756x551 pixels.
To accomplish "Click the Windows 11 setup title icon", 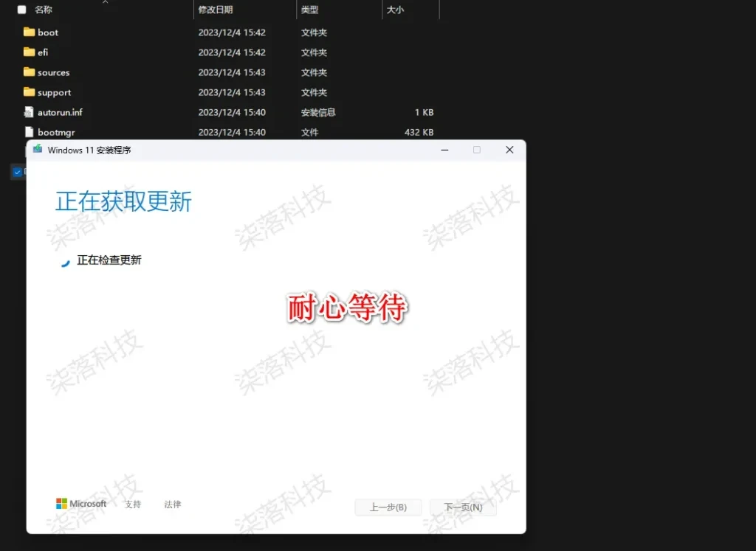I will pyautogui.click(x=38, y=149).
